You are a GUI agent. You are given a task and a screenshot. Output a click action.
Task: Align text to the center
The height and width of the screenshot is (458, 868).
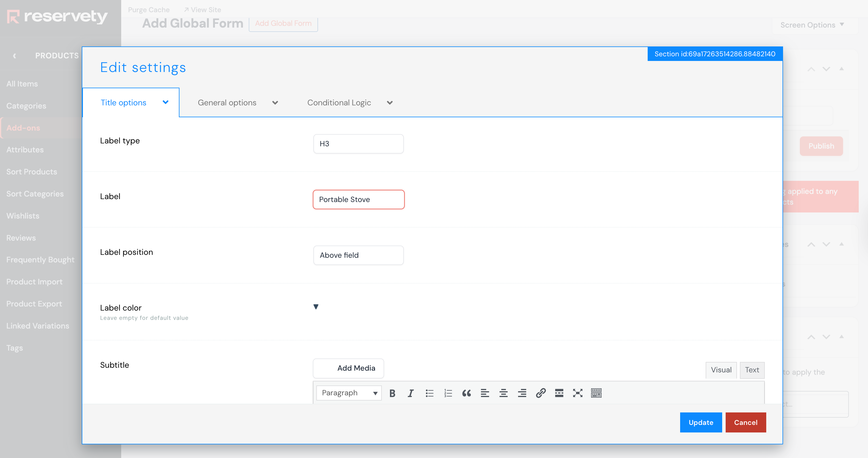[x=503, y=393]
